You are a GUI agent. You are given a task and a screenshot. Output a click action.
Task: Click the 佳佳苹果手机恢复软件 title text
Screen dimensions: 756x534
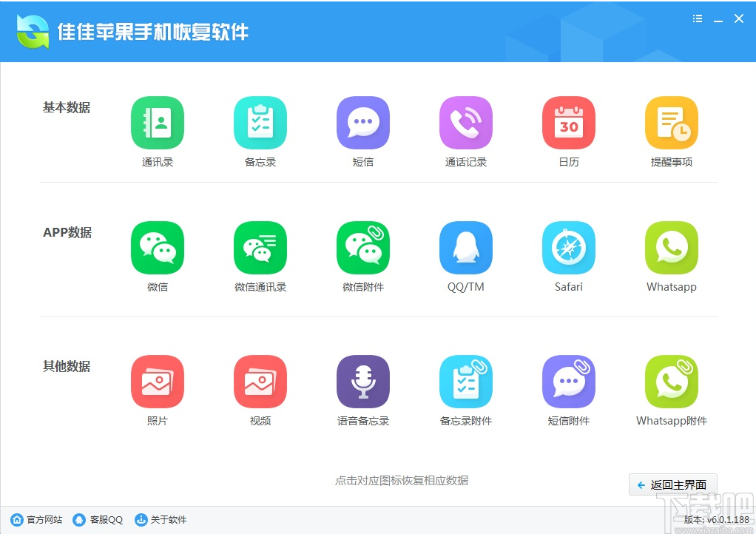(153, 33)
